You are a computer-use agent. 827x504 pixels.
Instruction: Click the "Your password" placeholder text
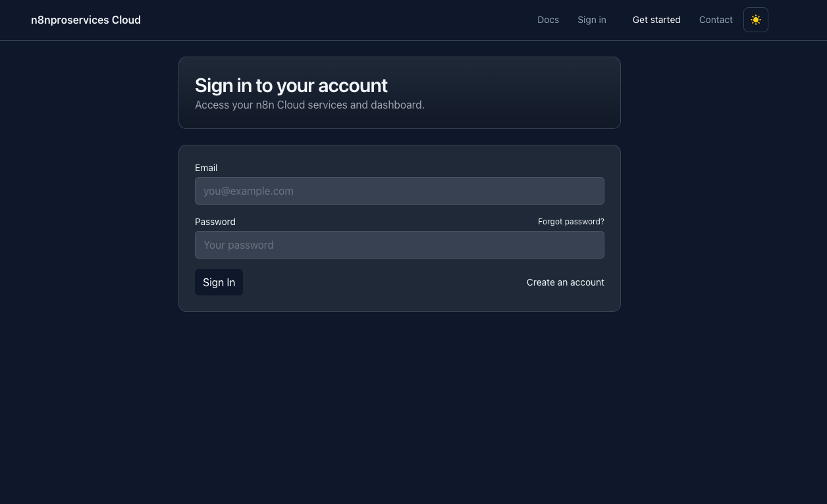[238, 245]
